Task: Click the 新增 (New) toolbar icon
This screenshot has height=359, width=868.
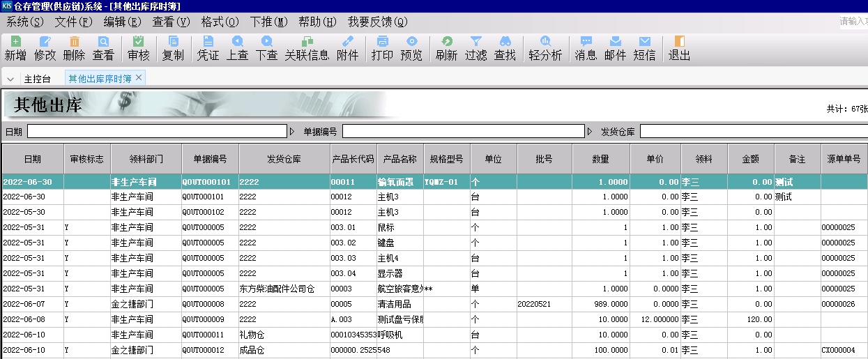Action: point(15,48)
